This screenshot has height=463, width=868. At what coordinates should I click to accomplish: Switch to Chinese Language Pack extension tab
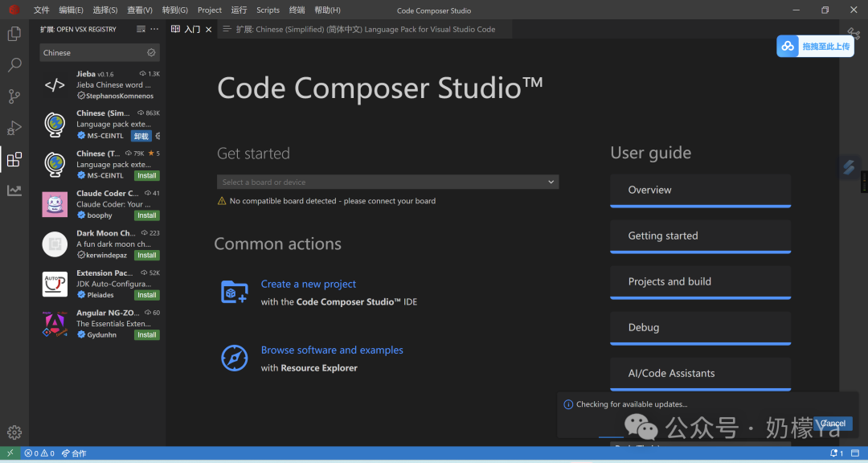pos(366,30)
